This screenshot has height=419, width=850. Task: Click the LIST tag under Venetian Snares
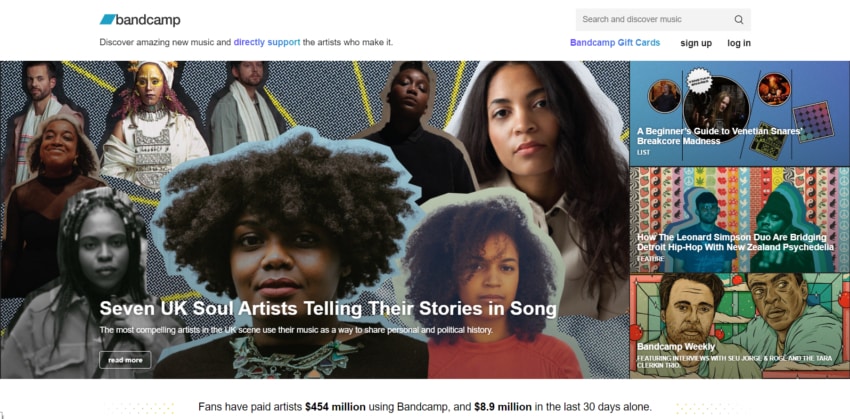645,153
